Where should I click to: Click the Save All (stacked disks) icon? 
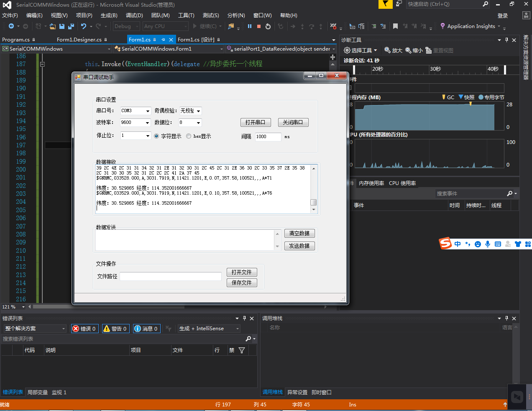[x=71, y=26]
